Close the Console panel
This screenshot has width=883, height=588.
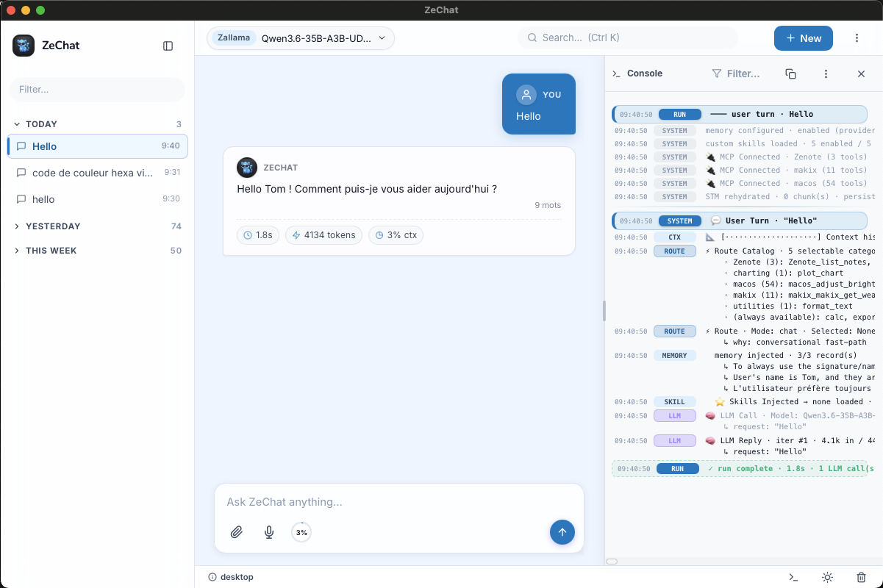[x=861, y=73]
